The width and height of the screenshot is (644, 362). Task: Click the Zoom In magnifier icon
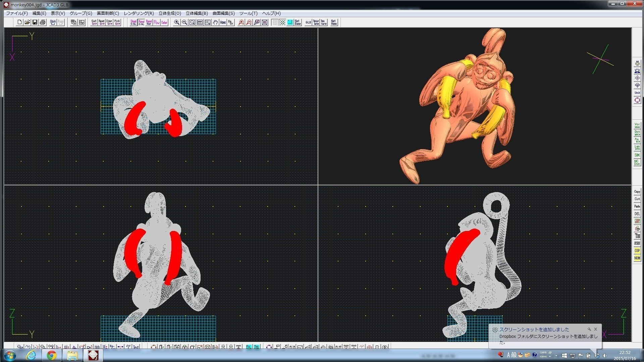coord(176,22)
